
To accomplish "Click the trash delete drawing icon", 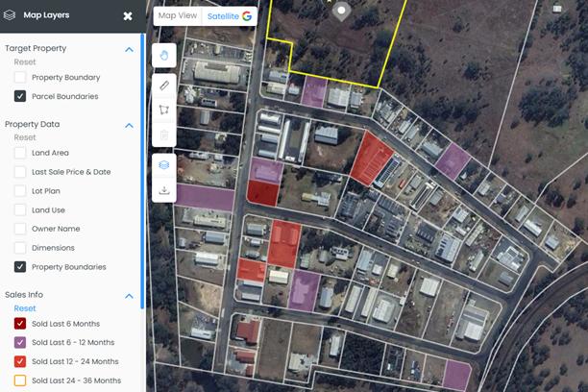I will 164,135.
